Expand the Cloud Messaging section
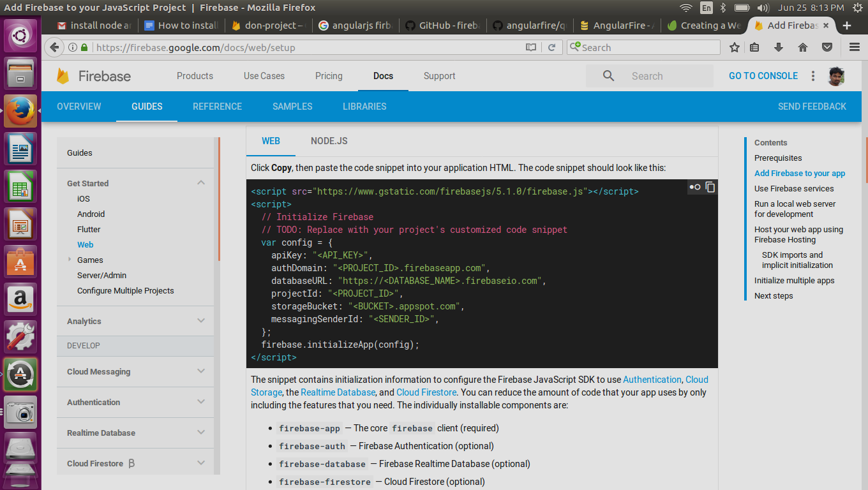Screen dimensions: 868x490 [201, 371]
